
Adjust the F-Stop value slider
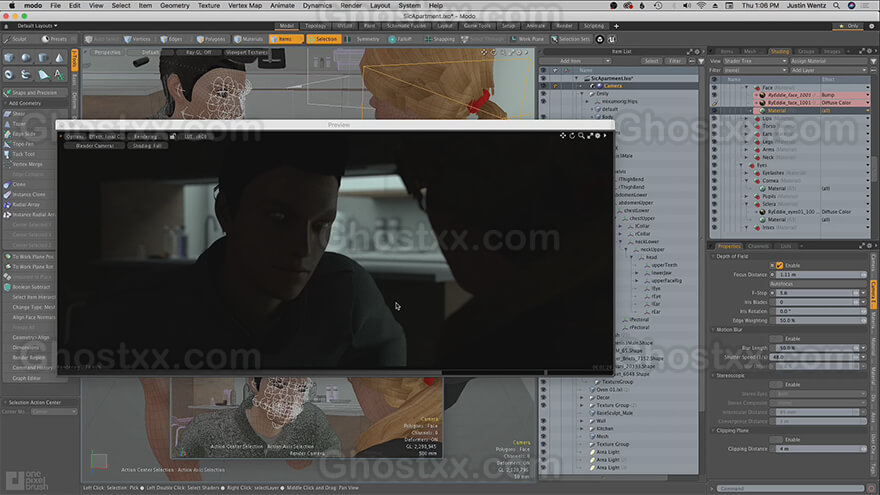tap(816, 293)
